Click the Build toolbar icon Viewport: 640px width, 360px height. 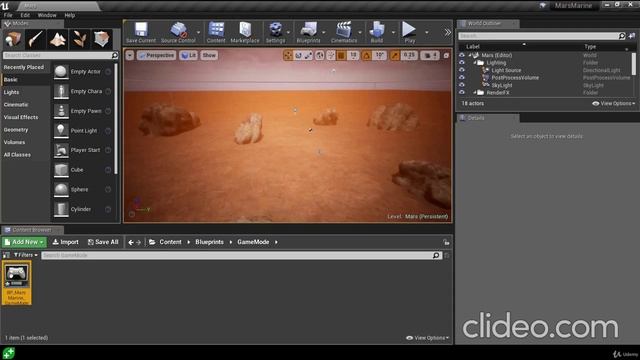coord(377,33)
